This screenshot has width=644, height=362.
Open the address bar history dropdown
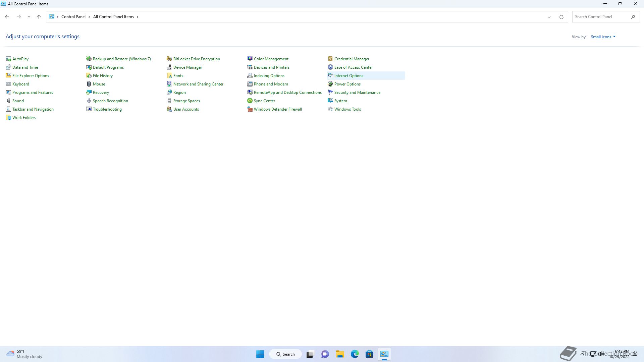point(549,17)
